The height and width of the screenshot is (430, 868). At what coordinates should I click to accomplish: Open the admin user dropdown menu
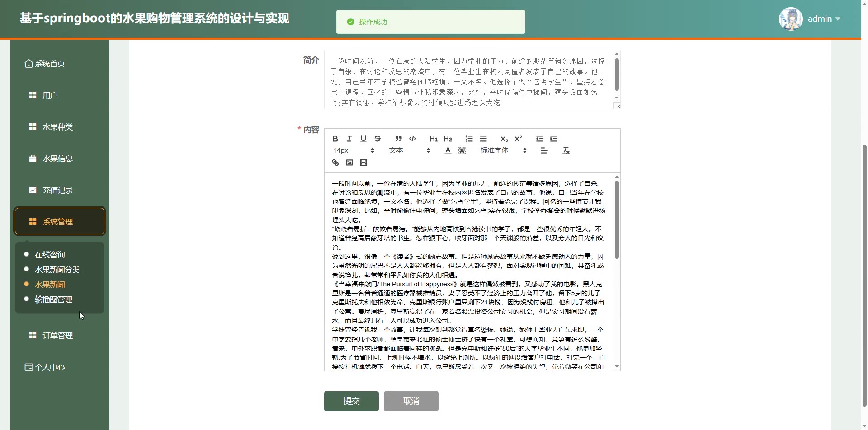(824, 19)
